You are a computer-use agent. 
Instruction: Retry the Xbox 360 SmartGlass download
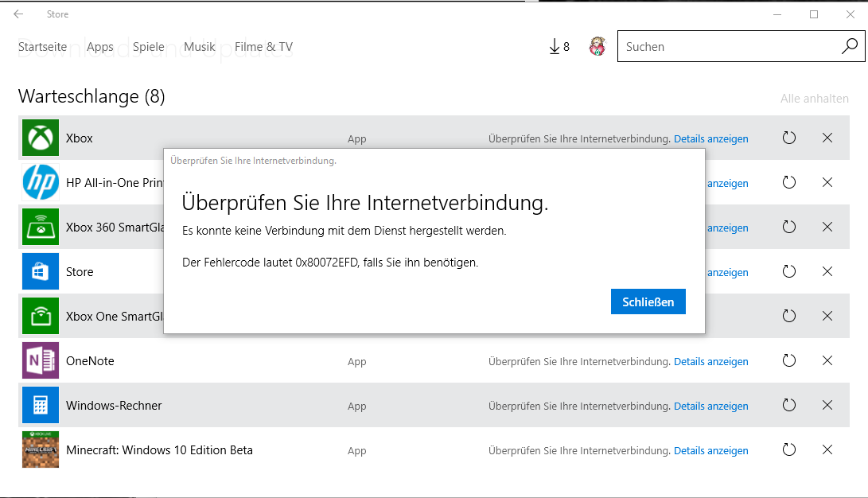[x=789, y=227]
